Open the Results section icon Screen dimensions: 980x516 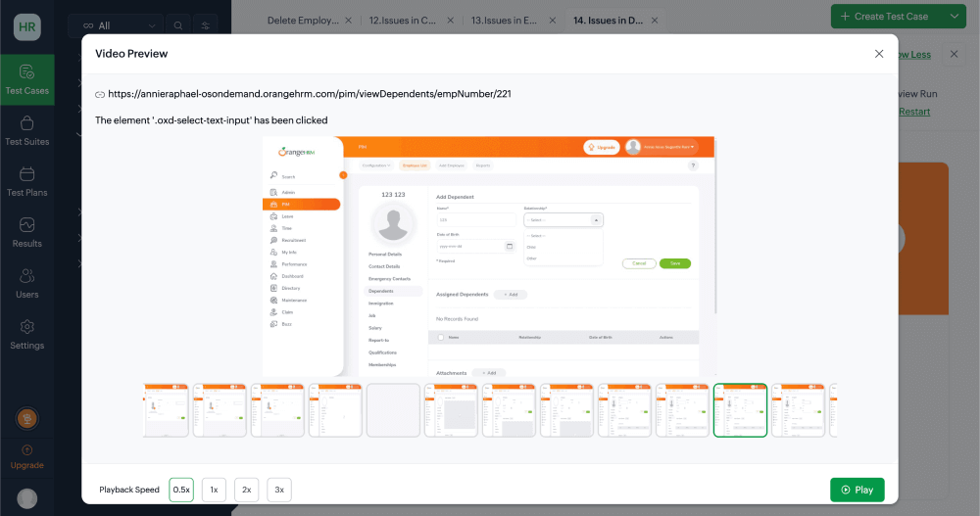(x=26, y=225)
